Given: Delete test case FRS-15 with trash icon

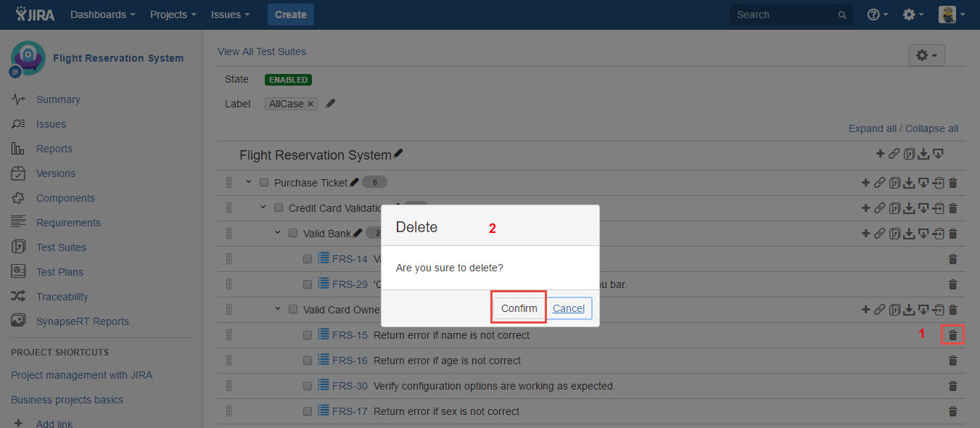Looking at the screenshot, I should [x=952, y=335].
